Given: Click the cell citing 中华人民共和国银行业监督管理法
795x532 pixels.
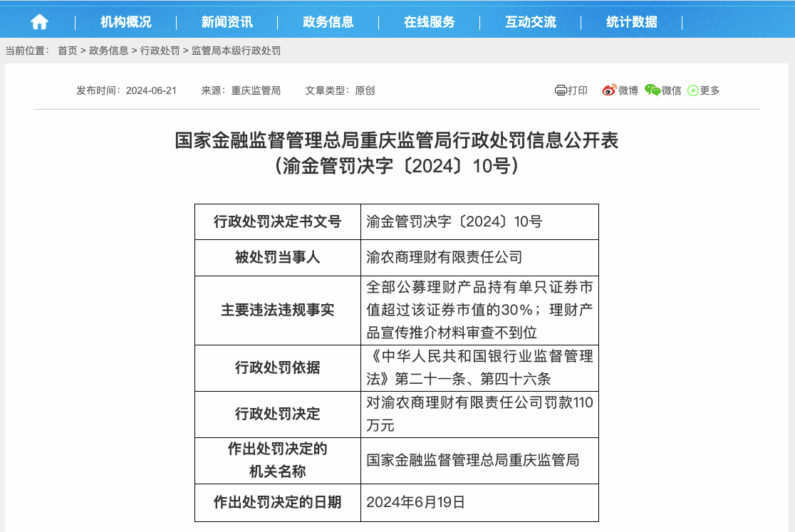Looking at the screenshot, I should coord(479,368).
